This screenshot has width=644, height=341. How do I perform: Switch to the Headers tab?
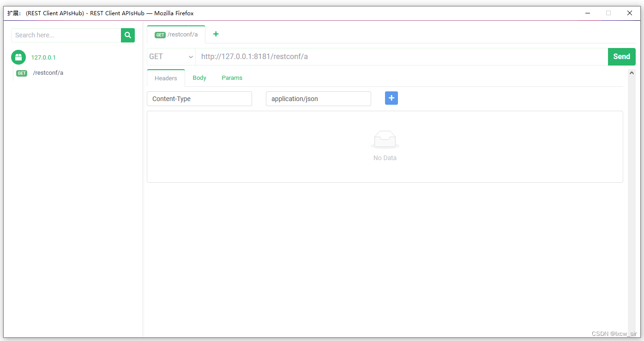pos(166,78)
